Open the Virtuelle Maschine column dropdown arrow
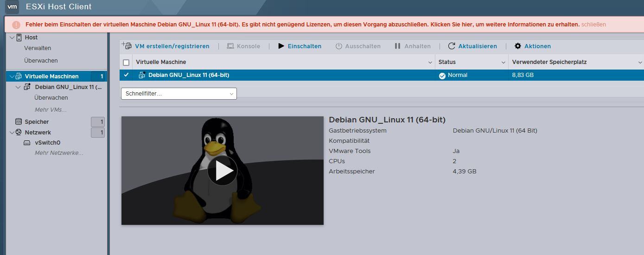Image resolution: width=644 pixels, height=255 pixels. (x=430, y=63)
